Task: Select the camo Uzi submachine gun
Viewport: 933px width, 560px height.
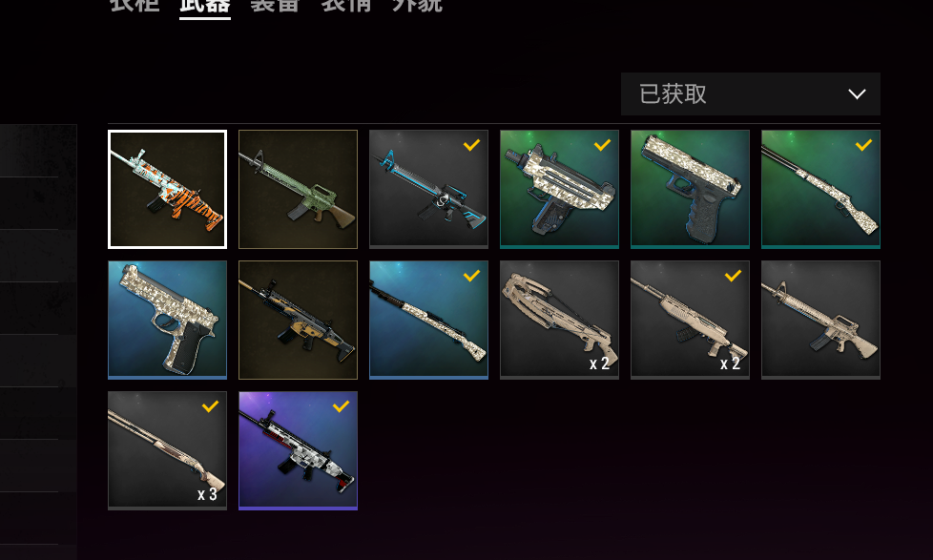Action: pos(559,189)
